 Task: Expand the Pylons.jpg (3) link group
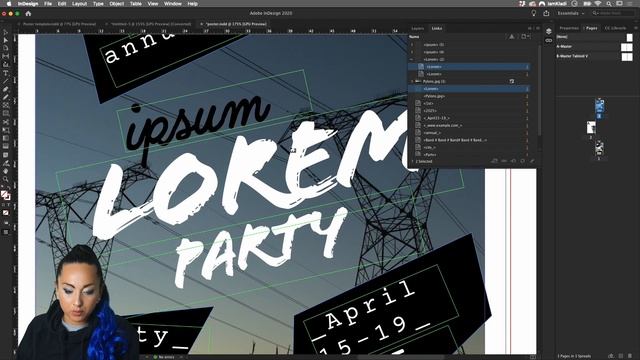(411, 82)
